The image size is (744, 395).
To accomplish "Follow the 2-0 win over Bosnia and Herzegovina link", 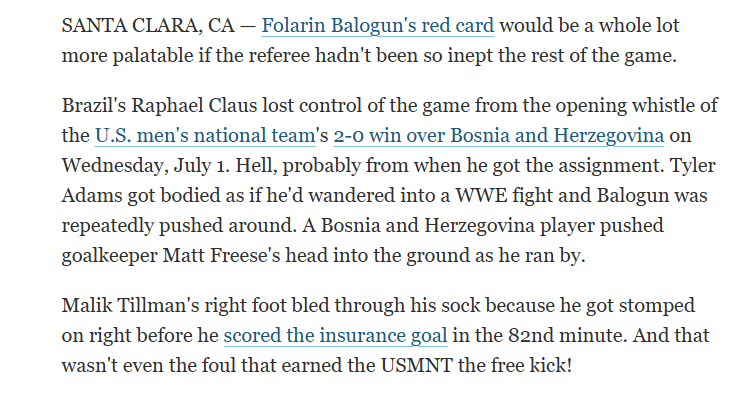I will pos(499,136).
